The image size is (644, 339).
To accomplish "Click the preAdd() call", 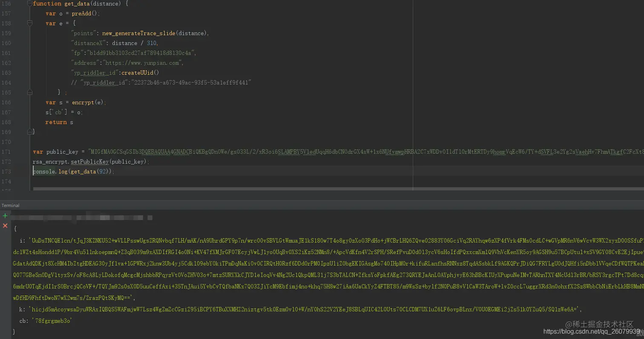I will pyautogui.click(x=85, y=14).
